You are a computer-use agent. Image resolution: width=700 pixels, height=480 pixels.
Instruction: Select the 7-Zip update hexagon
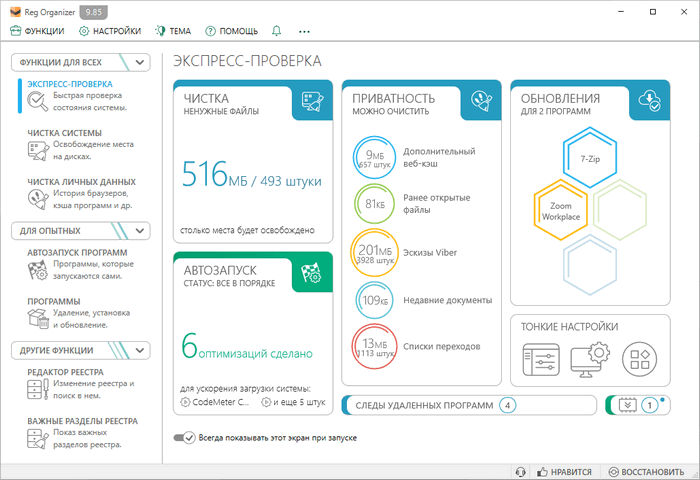click(590, 158)
